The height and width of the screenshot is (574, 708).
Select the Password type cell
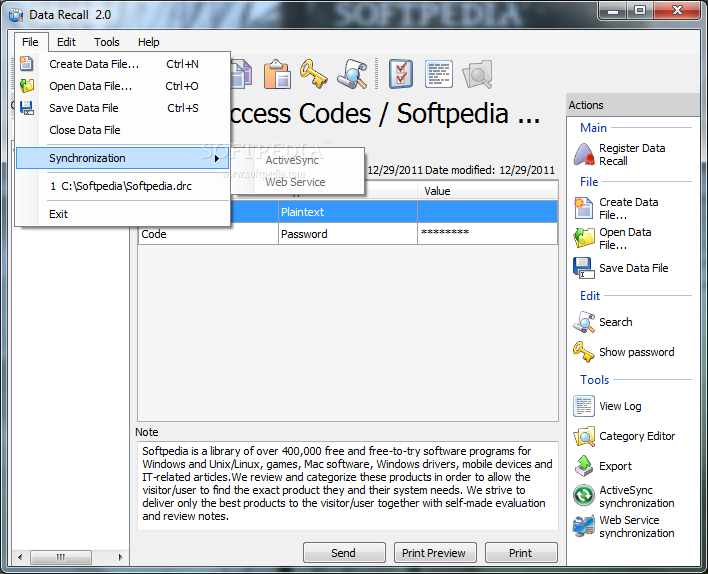pyautogui.click(x=348, y=234)
